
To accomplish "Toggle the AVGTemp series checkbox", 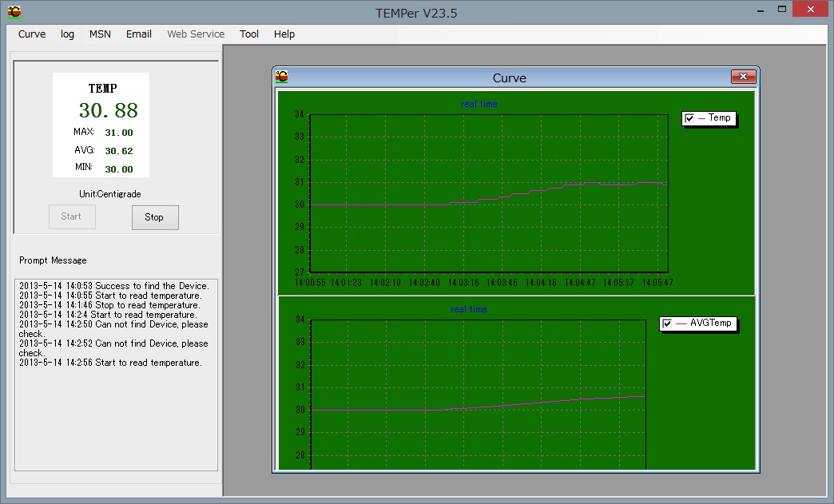I will [667, 323].
